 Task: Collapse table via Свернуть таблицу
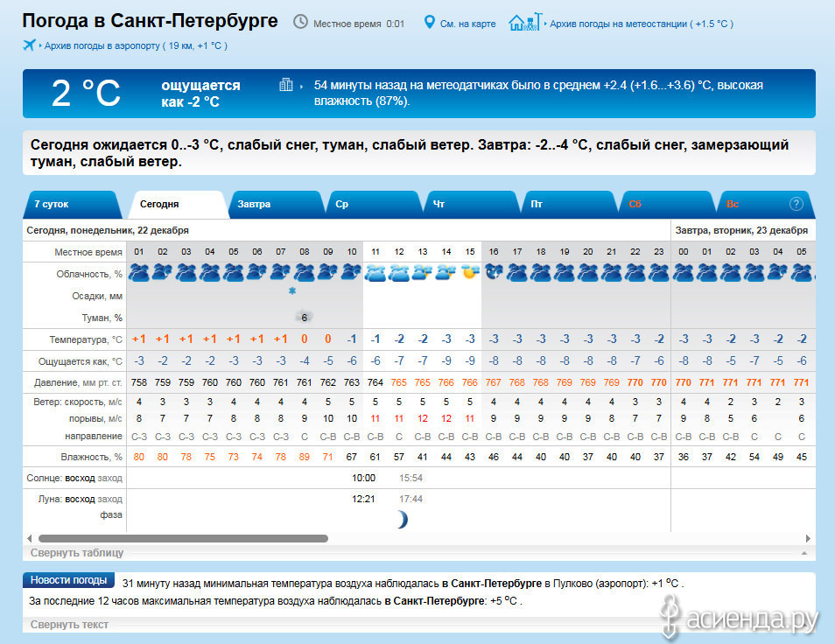[x=77, y=553]
